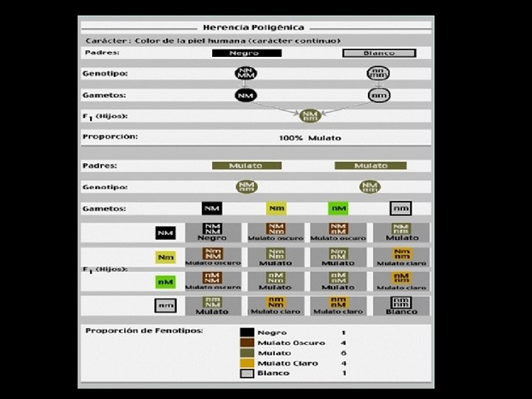532x399 pixels.
Task: Click the Mulato Oscuro legend label
Action: click(x=291, y=343)
